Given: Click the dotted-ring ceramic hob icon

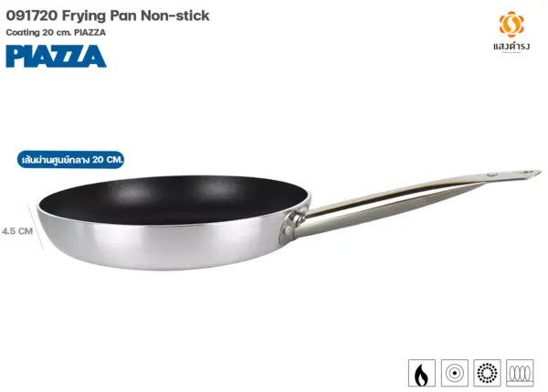Looking at the screenshot, I should (487, 373).
